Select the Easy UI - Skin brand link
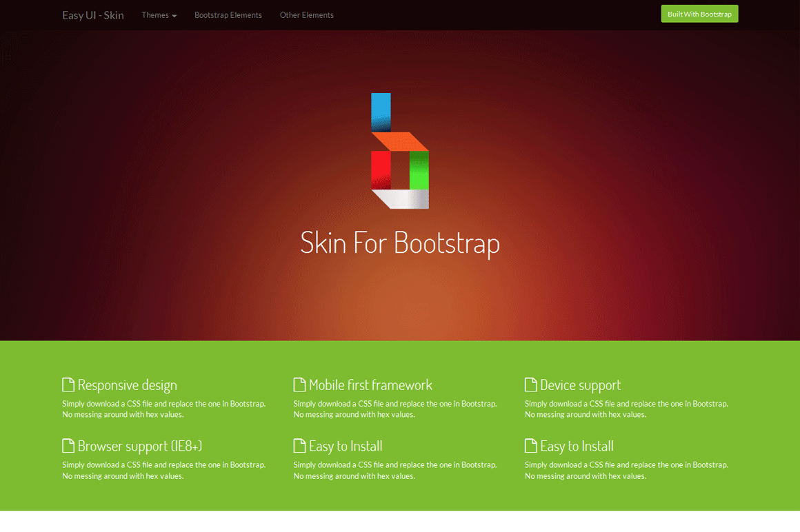This screenshot has height=532, width=800. (x=92, y=14)
